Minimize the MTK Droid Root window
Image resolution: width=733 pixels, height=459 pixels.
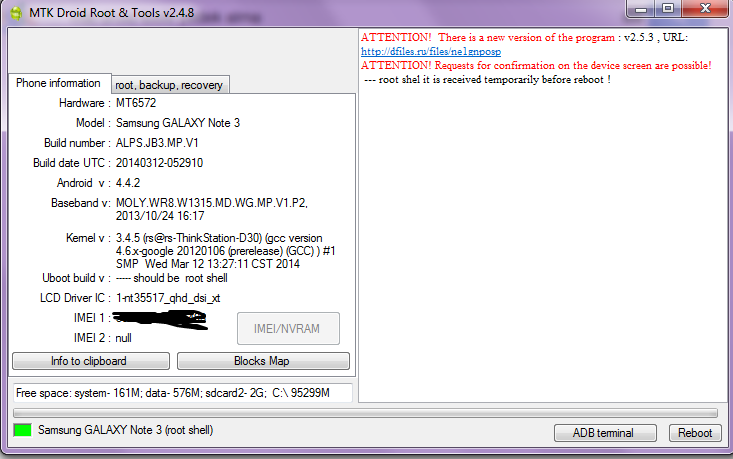pos(641,9)
